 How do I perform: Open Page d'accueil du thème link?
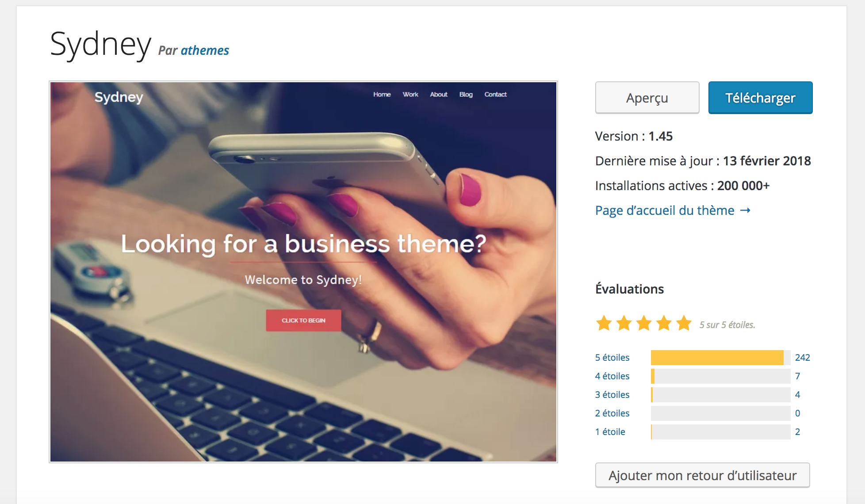(665, 210)
